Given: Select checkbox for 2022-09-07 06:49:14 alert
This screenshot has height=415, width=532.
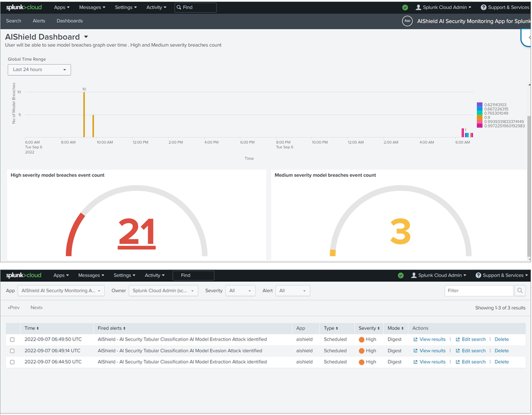Looking at the screenshot, I should coord(12,351).
